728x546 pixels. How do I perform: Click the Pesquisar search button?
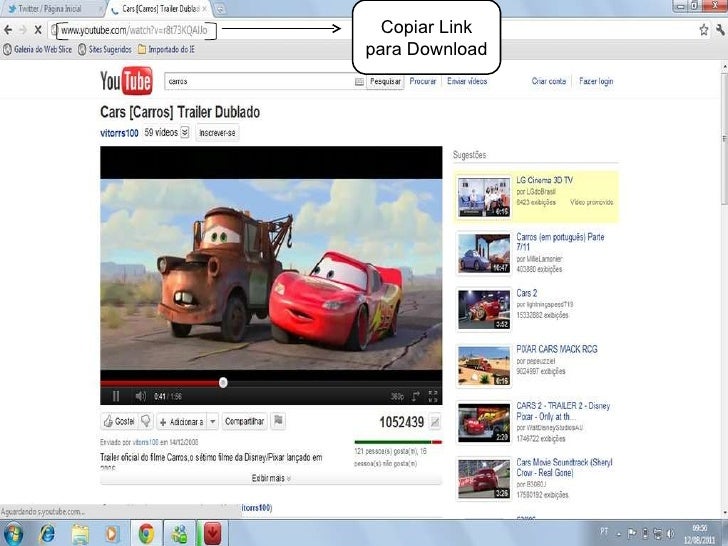[385, 81]
